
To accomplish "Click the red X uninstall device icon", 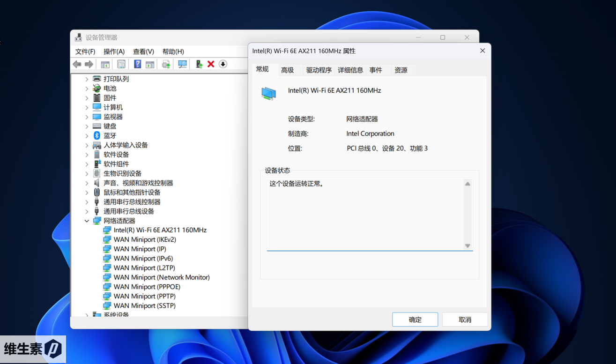I will click(211, 64).
